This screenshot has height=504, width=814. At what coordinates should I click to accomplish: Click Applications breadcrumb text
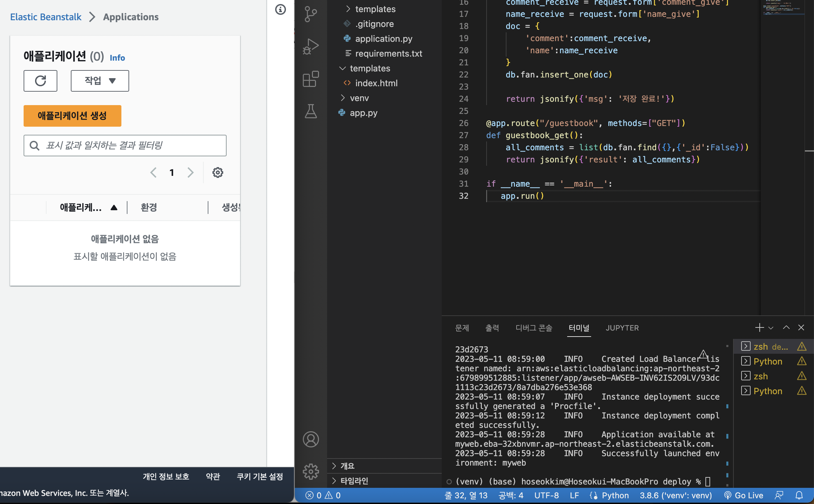click(131, 17)
